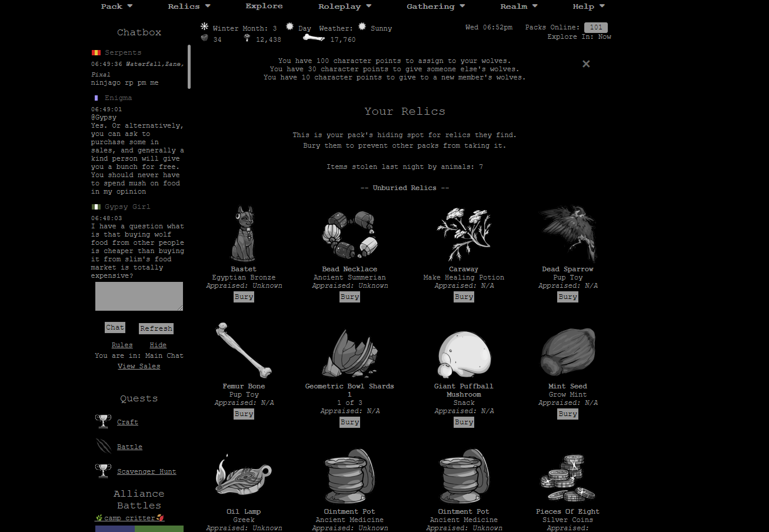Click the Serpents username in chat
Viewport: 769px width, 532px height.
tap(123, 53)
